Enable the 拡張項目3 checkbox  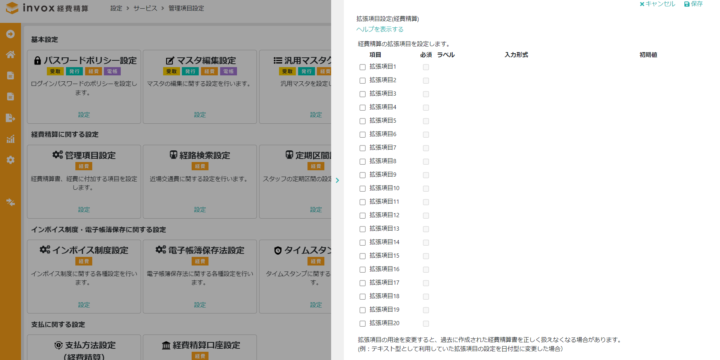point(362,94)
